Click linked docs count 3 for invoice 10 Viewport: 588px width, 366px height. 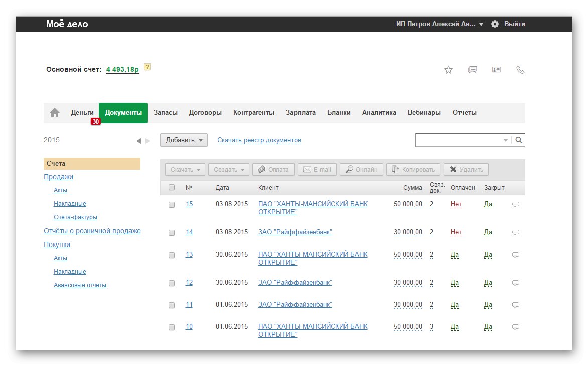coord(431,327)
